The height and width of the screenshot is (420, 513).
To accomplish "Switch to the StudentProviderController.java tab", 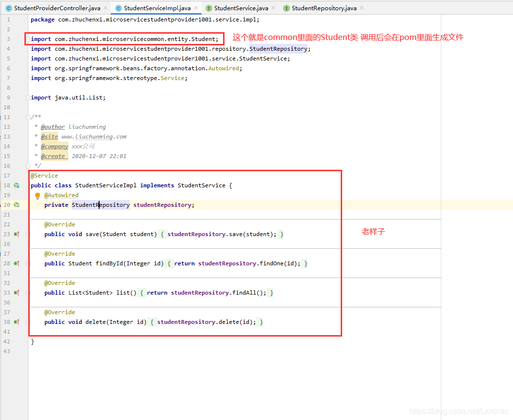I will tap(57, 8).
